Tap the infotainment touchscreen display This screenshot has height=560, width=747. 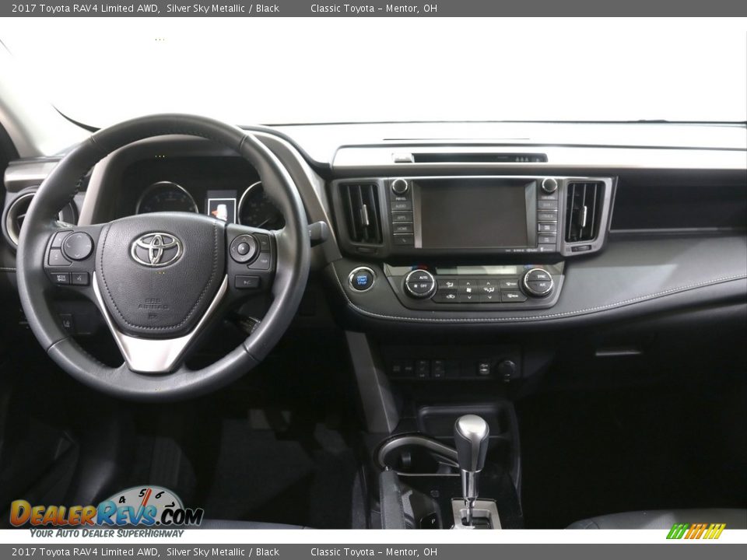pyautogui.click(x=473, y=216)
